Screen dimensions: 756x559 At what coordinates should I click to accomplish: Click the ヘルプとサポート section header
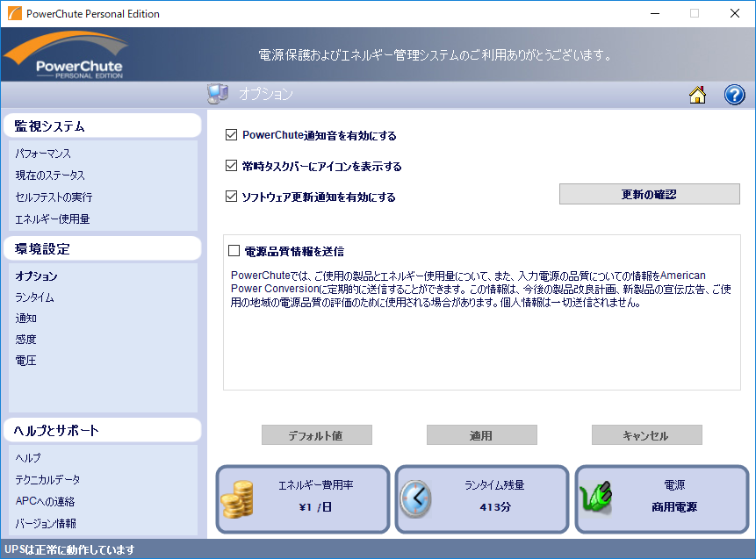coord(102,430)
